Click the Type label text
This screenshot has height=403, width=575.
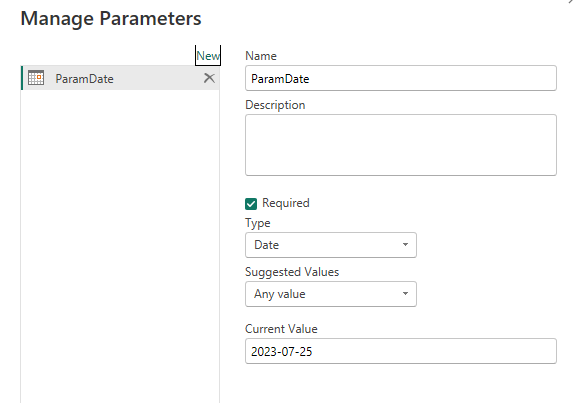pos(258,223)
